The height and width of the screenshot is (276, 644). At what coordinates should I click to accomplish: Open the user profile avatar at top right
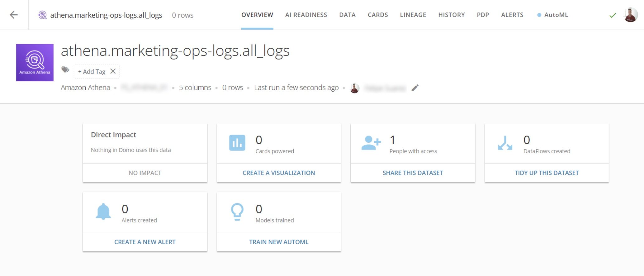click(x=631, y=15)
